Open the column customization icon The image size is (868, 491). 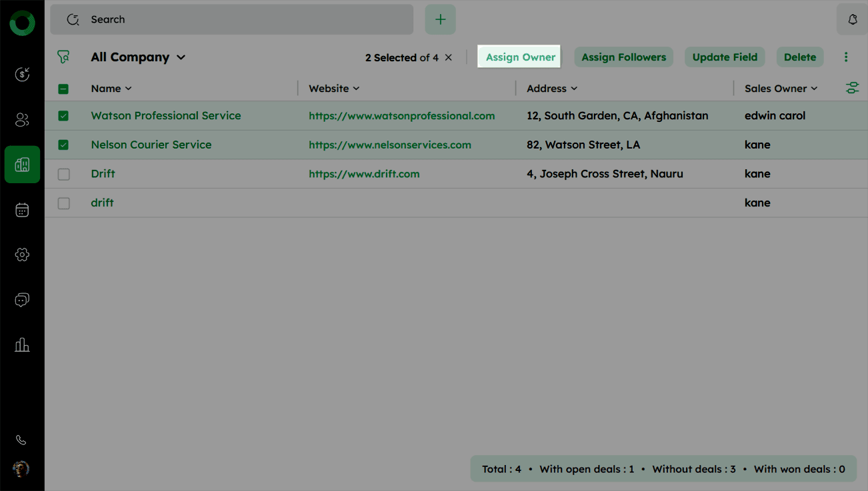click(852, 88)
